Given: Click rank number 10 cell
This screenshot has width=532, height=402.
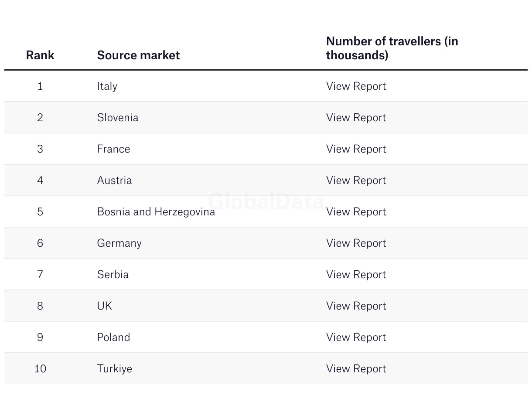Looking at the screenshot, I should click(x=40, y=369).
